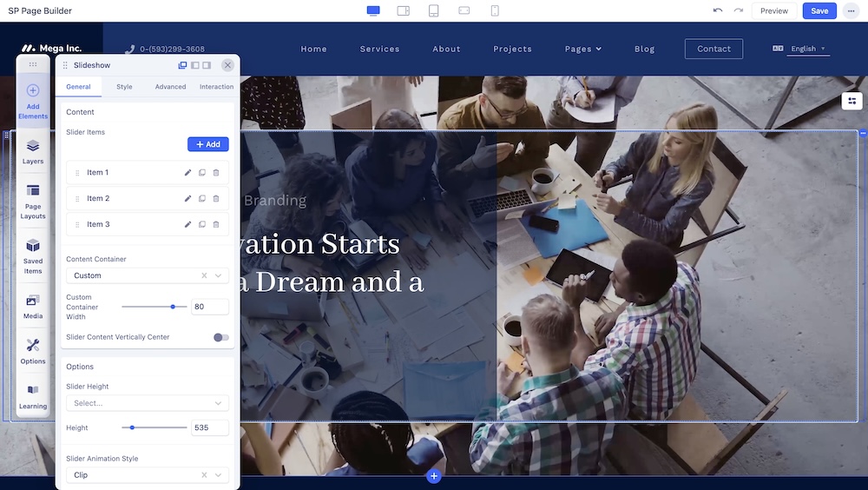
Task: Switch to mobile portrait device preview
Action: click(495, 11)
